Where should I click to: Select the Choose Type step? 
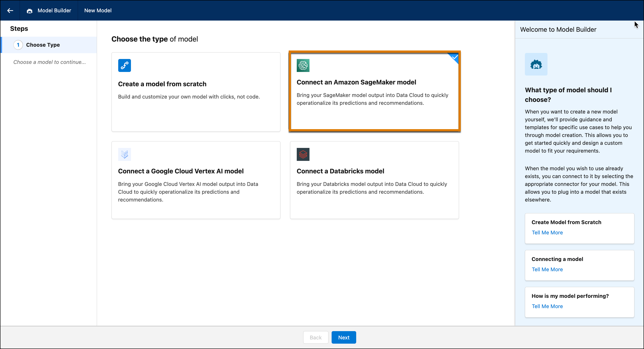(x=49, y=45)
